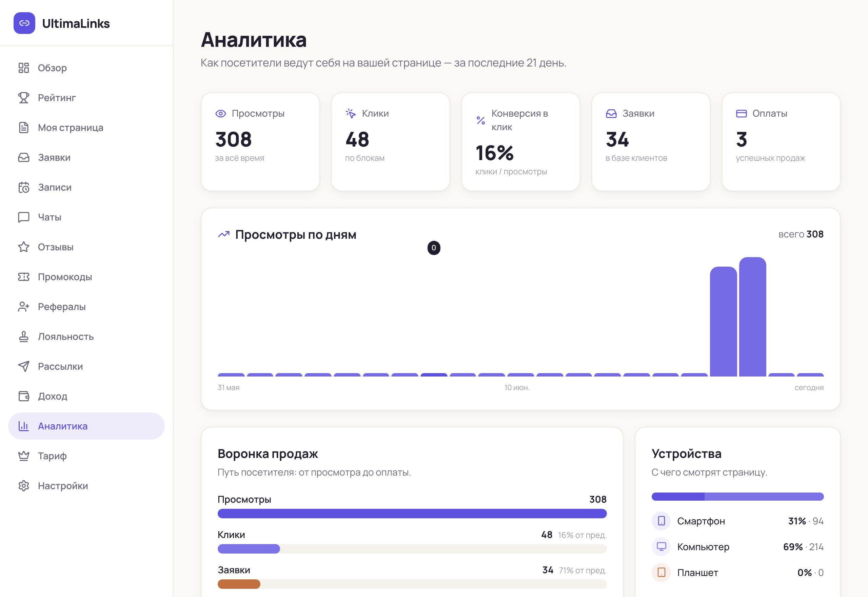The image size is (868, 597).
Task: Click '16% от пред.' funnel text
Action: (582, 535)
